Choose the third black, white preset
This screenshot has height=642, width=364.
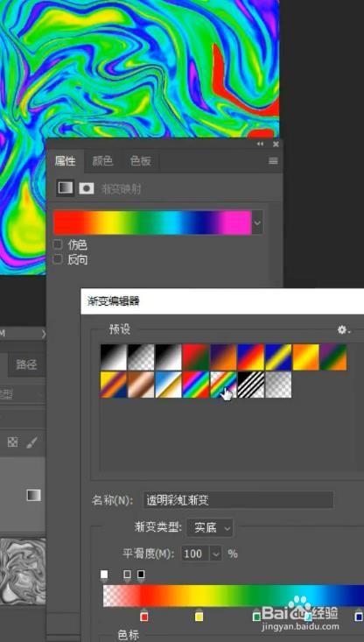point(169,357)
